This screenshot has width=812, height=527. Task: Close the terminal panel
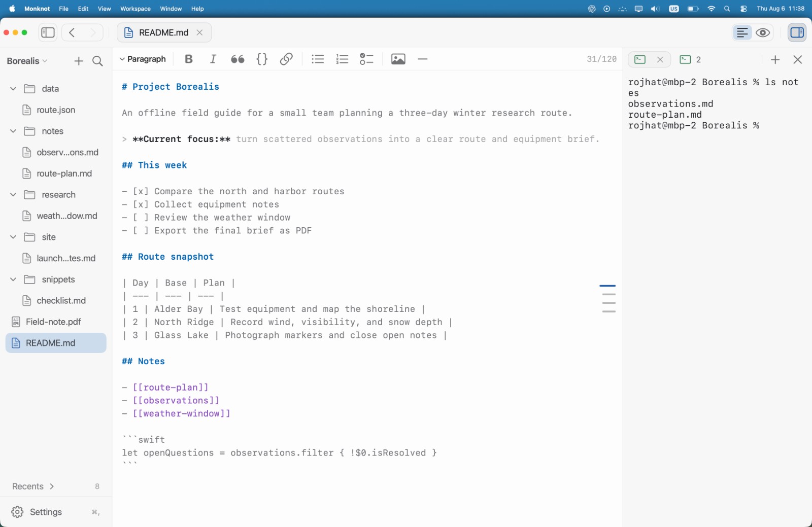point(797,59)
